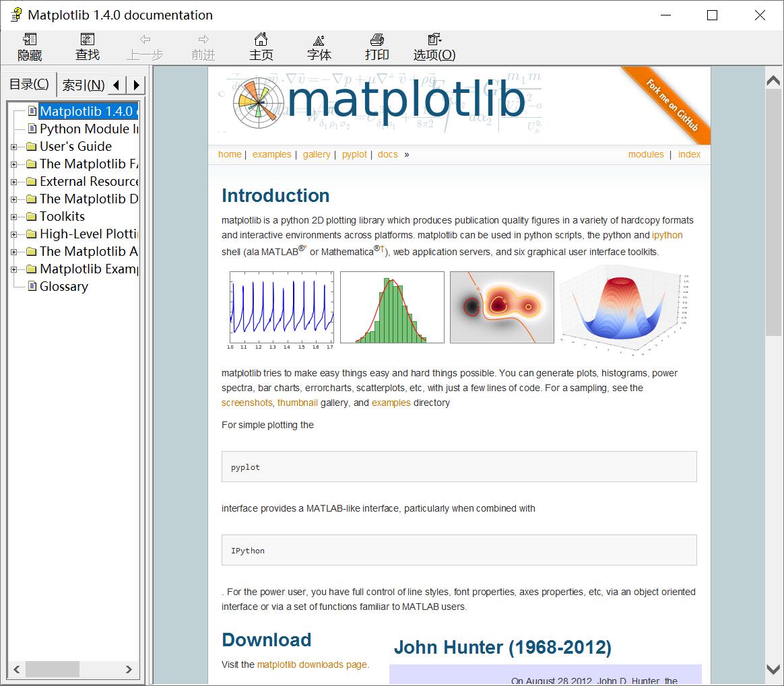This screenshot has width=784, height=686.
Task: Select the 目录(C) contents tab
Action: (x=28, y=83)
